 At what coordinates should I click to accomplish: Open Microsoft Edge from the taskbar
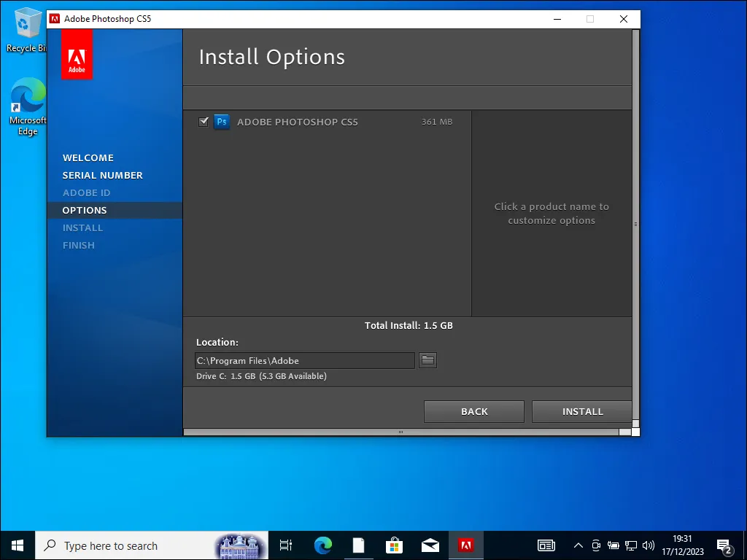click(322, 545)
